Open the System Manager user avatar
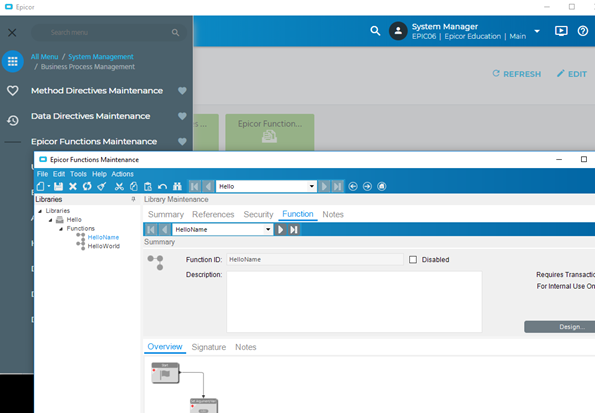 click(398, 31)
